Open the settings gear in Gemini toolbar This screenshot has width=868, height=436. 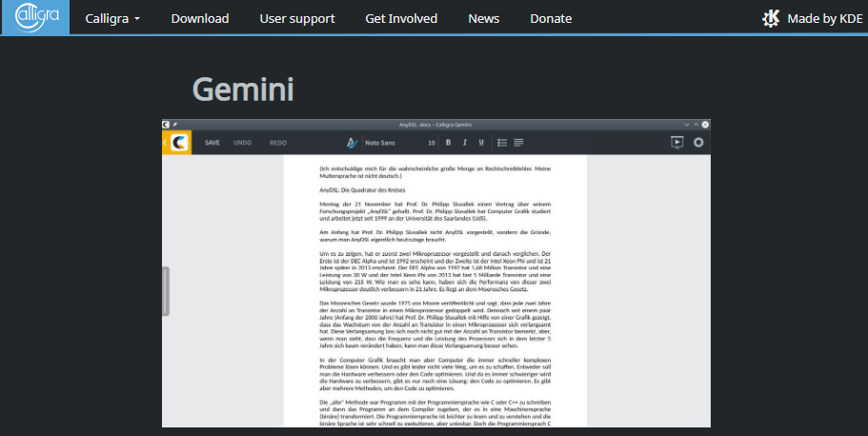coord(698,142)
